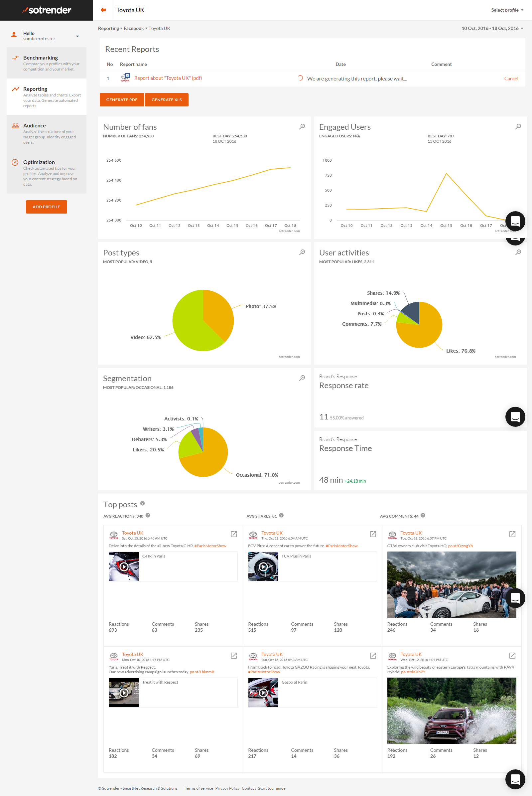Open the Terms of service link

pyautogui.click(x=199, y=788)
